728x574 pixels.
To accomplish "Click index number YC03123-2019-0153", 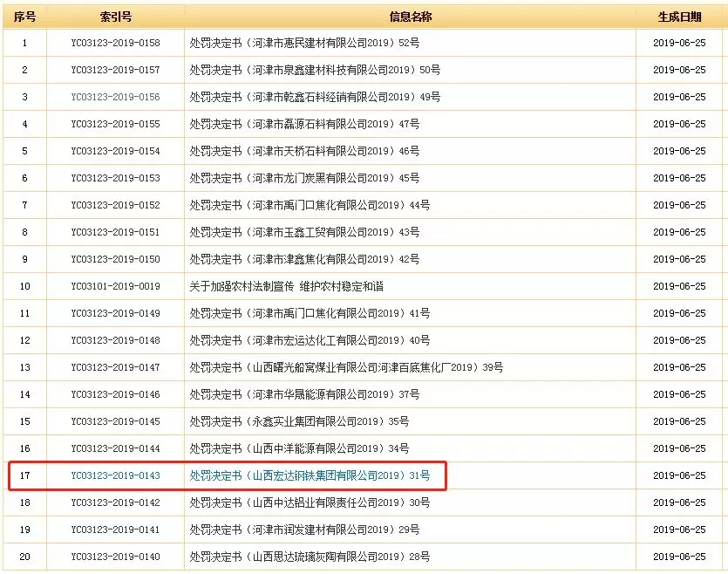I will [x=116, y=177].
